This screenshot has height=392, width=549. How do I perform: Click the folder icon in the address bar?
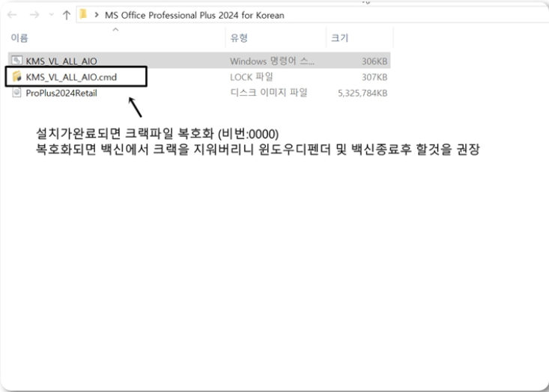point(83,15)
